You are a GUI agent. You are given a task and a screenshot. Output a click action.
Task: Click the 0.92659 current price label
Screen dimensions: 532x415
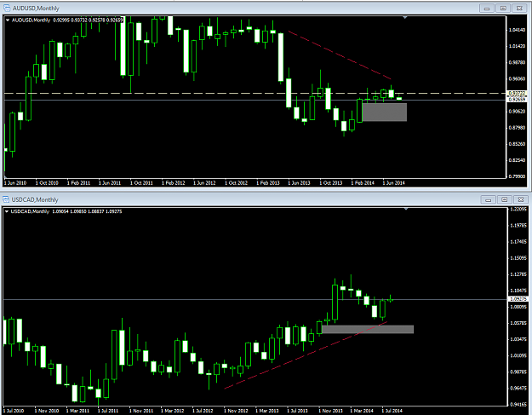(517, 100)
